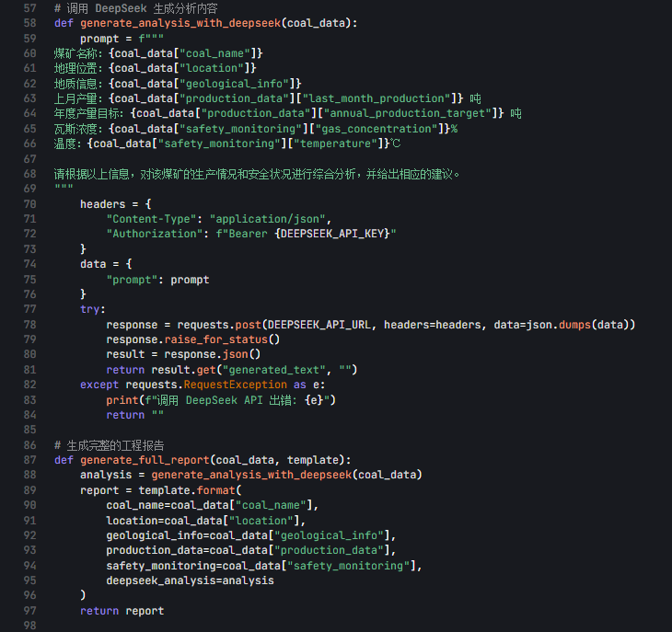Click the production_data= argument on line 93
Image resolution: width=672 pixels, height=632 pixels.
click(251, 550)
